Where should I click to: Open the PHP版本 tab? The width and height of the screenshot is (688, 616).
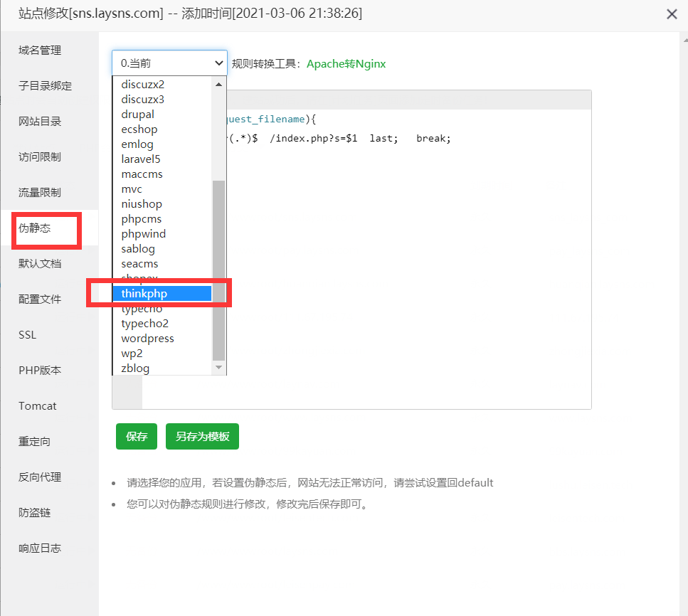tap(40, 371)
